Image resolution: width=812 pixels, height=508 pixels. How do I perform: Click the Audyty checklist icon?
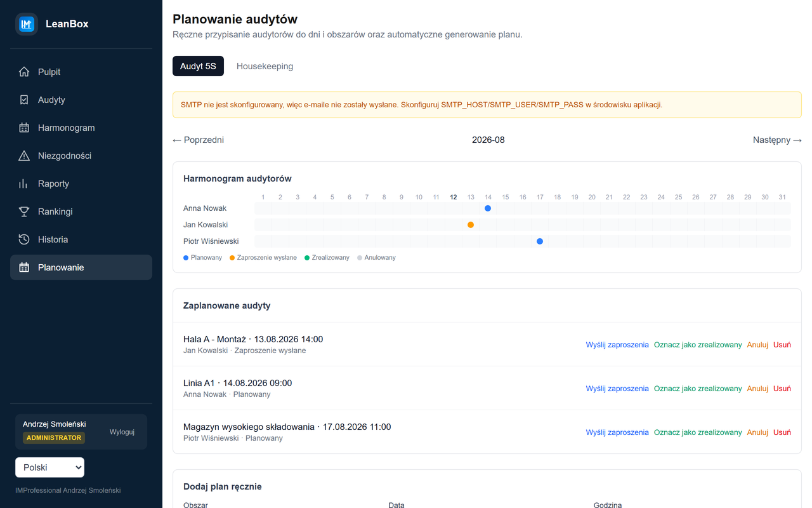[24, 100]
